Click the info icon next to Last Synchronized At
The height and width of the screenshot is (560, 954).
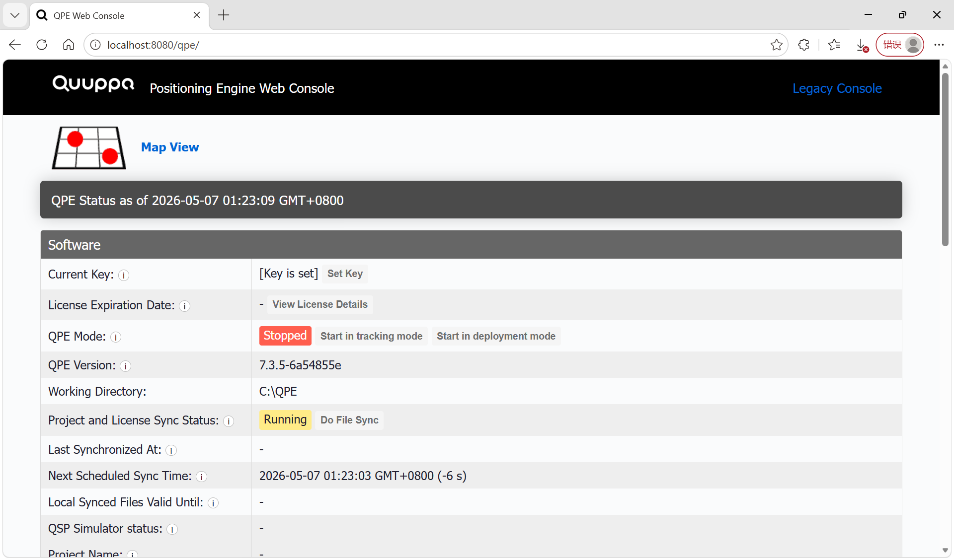(x=171, y=450)
